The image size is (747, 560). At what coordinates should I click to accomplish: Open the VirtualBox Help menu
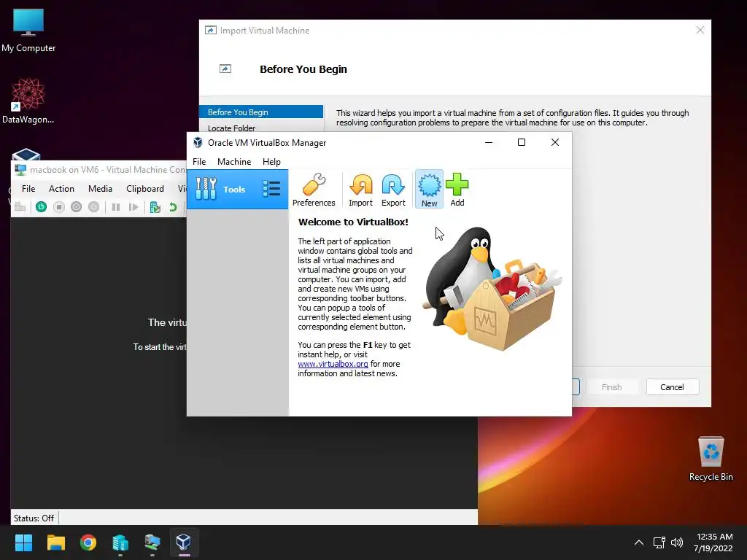pos(271,161)
